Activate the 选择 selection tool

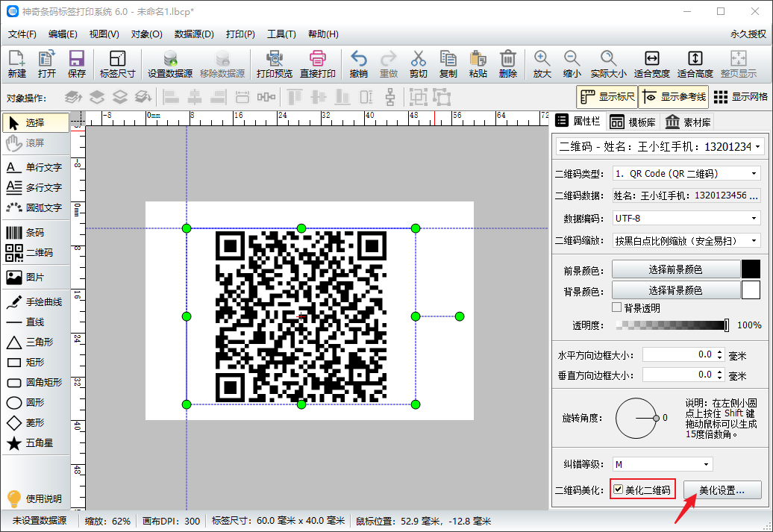click(x=35, y=123)
